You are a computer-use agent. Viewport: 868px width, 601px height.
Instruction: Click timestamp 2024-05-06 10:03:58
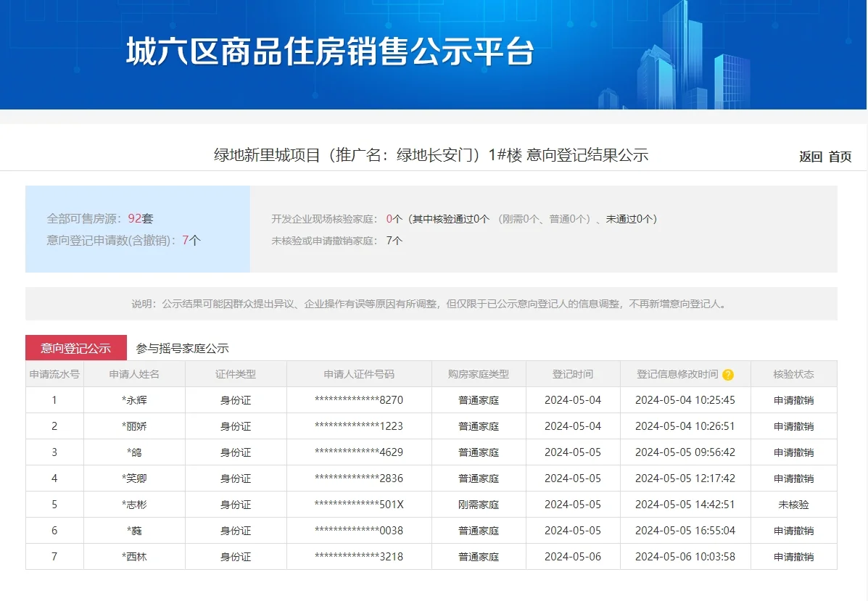tap(685, 556)
